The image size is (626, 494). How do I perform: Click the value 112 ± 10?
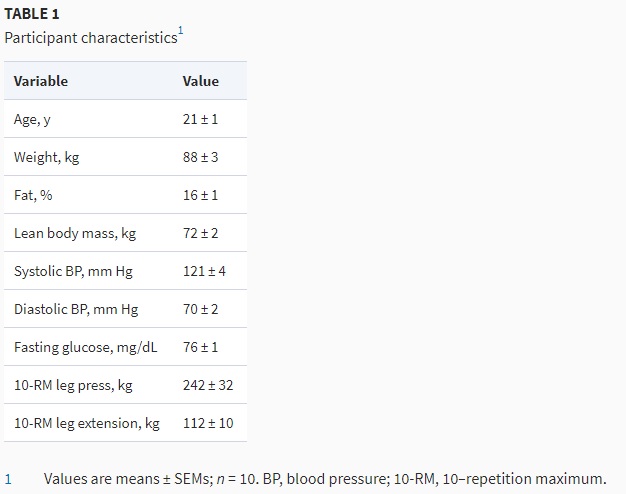tap(208, 423)
